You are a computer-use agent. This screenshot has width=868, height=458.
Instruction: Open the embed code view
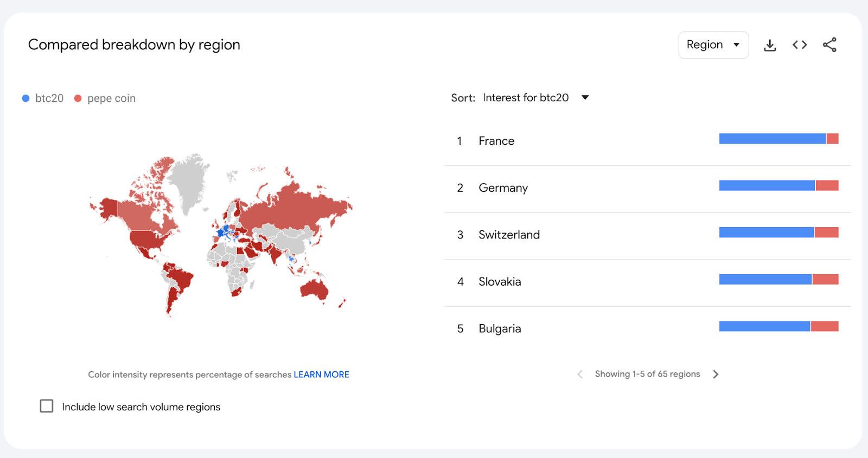[799, 45]
